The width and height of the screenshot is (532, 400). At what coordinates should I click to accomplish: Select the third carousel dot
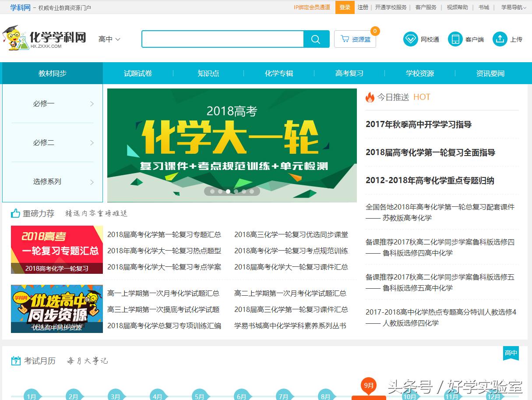[x=228, y=191]
